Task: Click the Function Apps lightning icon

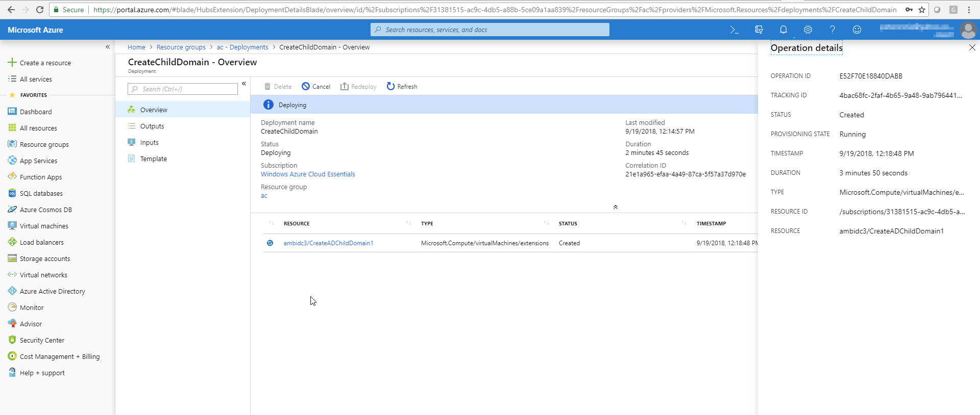Action: tap(12, 176)
